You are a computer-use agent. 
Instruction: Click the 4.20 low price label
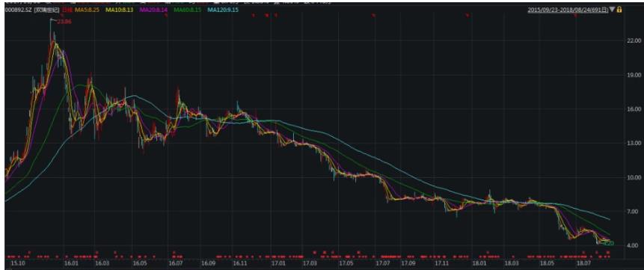pyautogui.click(x=610, y=244)
